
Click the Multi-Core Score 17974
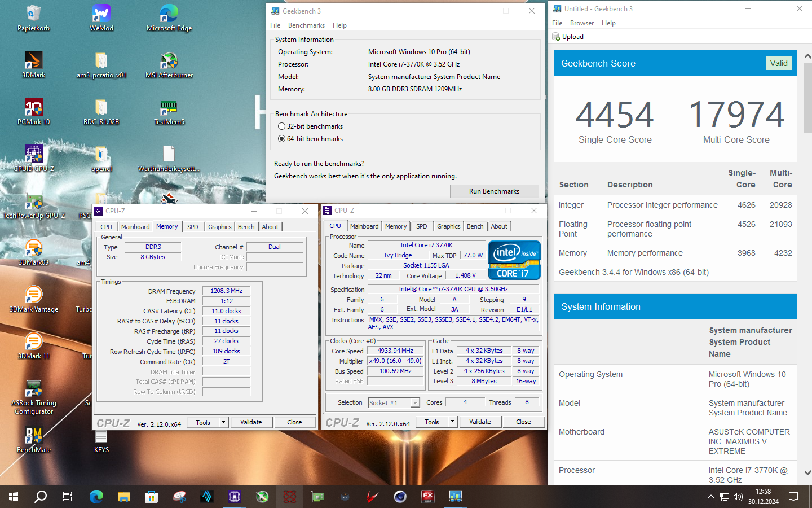click(736, 115)
